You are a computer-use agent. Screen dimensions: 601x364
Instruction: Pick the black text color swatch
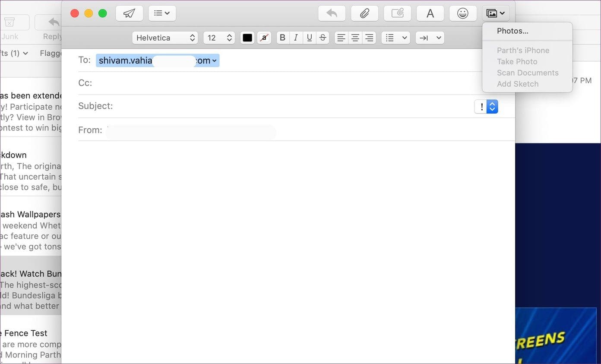click(247, 38)
